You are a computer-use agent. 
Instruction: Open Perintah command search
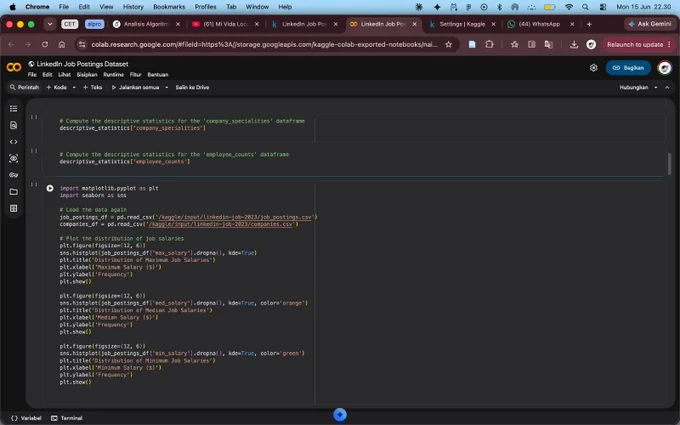[x=24, y=88]
